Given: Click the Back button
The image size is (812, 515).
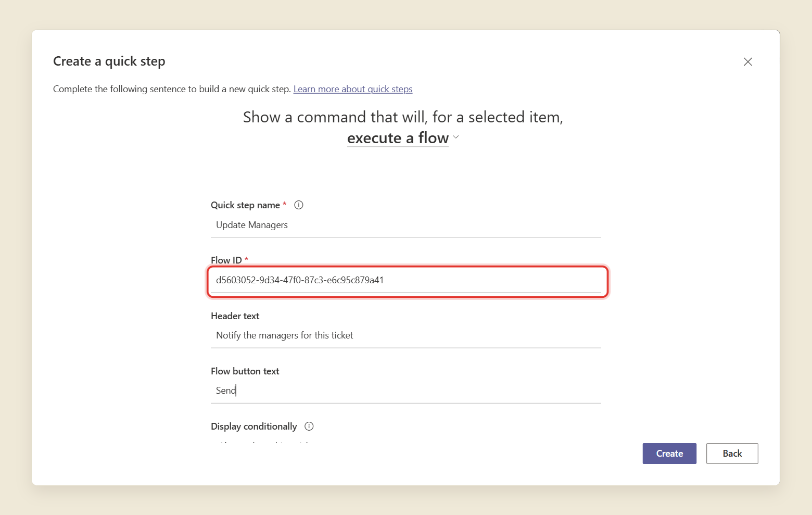Looking at the screenshot, I should tap(732, 454).
